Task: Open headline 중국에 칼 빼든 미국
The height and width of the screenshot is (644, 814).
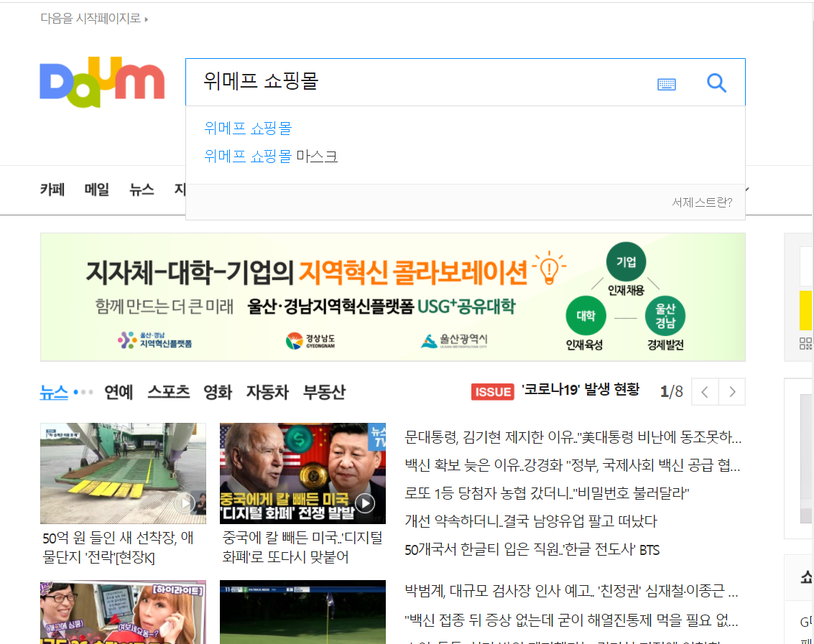Action: click(x=302, y=547)
